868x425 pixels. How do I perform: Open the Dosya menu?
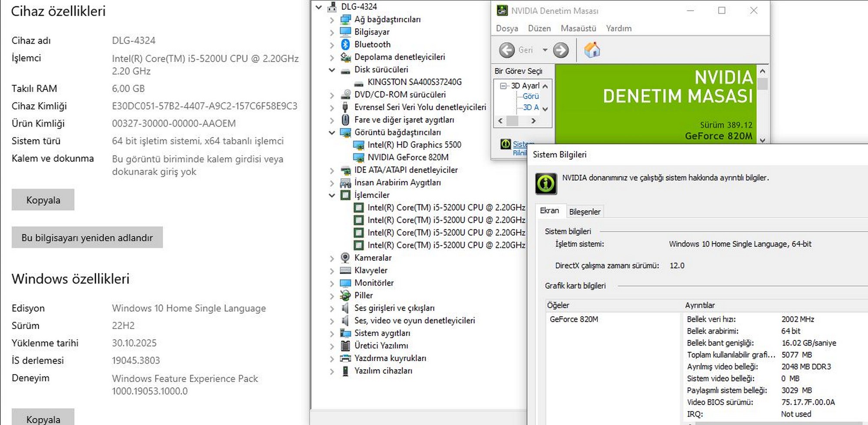click(x=506, y=28)
